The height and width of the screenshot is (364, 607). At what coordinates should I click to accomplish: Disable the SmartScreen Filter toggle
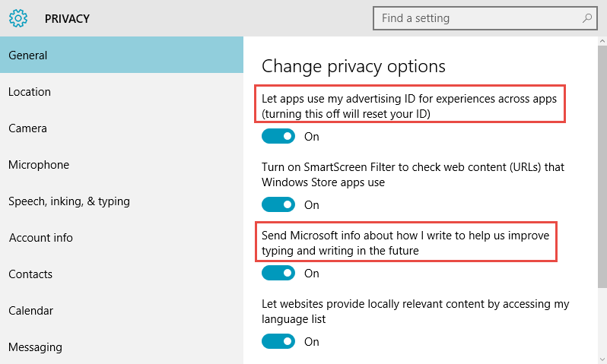click(278, 204)
